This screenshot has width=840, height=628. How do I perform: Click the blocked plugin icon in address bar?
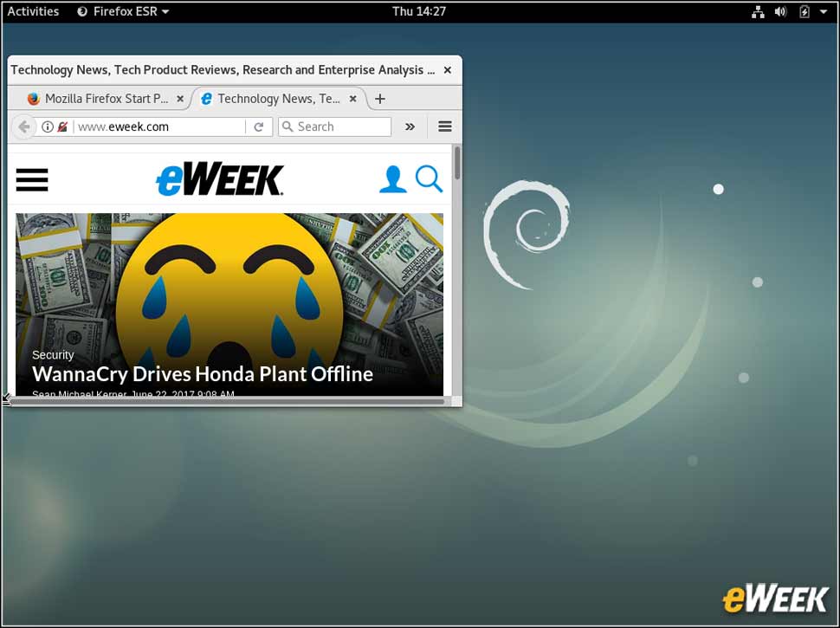[62, 127]
